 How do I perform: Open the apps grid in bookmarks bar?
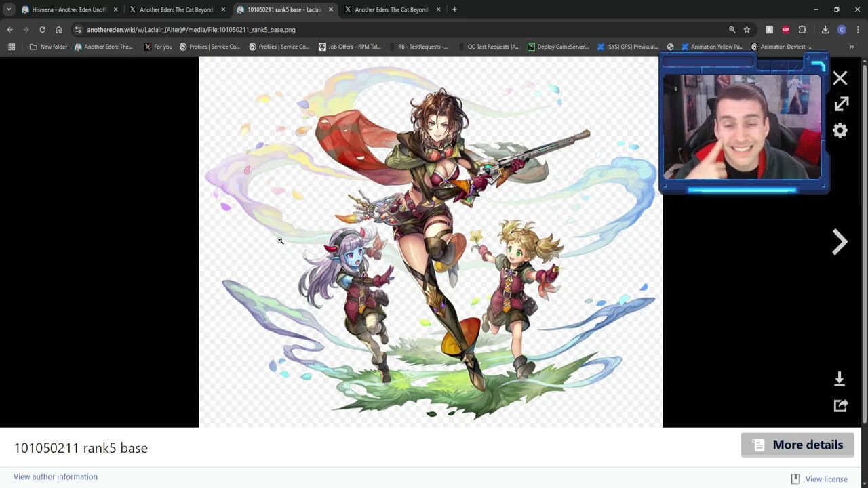(12, 47)
